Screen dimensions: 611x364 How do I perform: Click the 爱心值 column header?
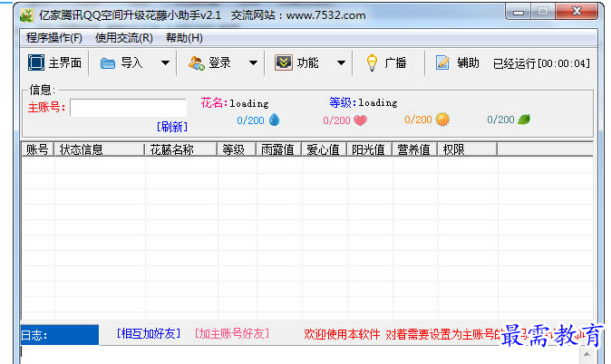coord(324,149)
